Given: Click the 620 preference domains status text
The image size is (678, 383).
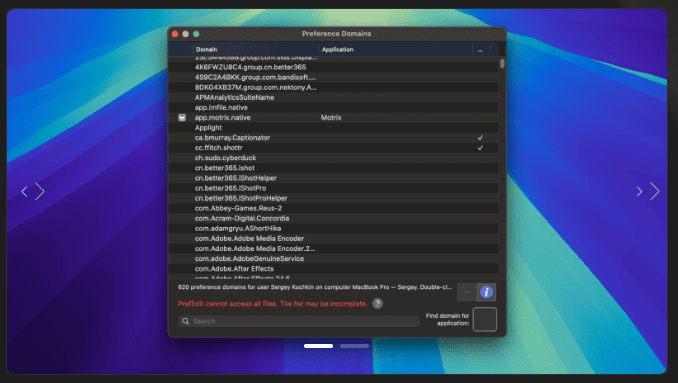Looking at the screenshot, I should pos(315,287).
